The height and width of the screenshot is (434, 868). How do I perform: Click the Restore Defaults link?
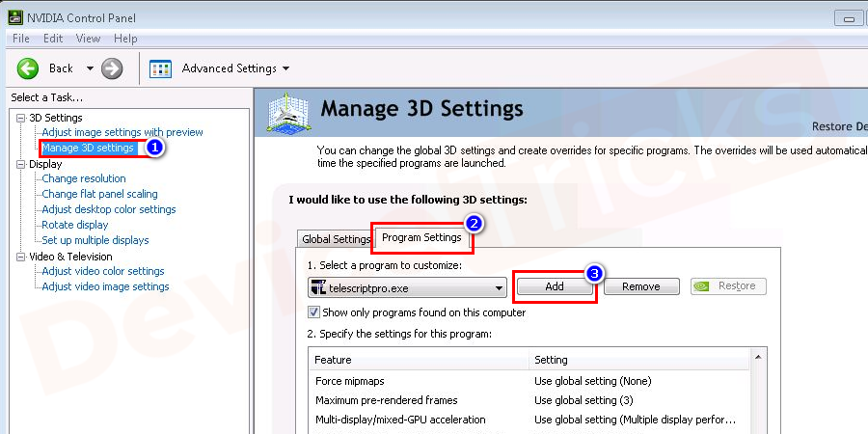coord(840,126)
